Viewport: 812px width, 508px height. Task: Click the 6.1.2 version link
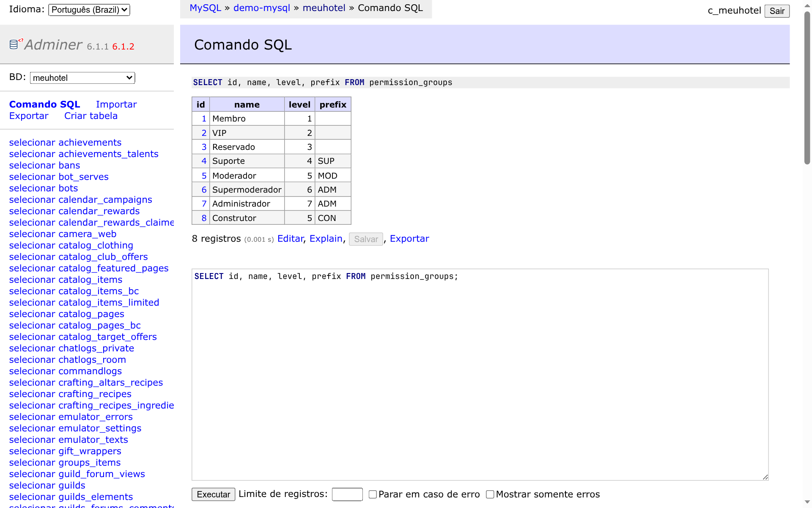(x=123, y=47)
